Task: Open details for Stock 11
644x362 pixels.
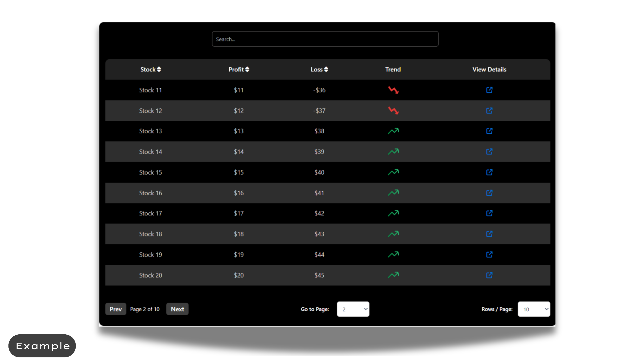Action: 489,90
